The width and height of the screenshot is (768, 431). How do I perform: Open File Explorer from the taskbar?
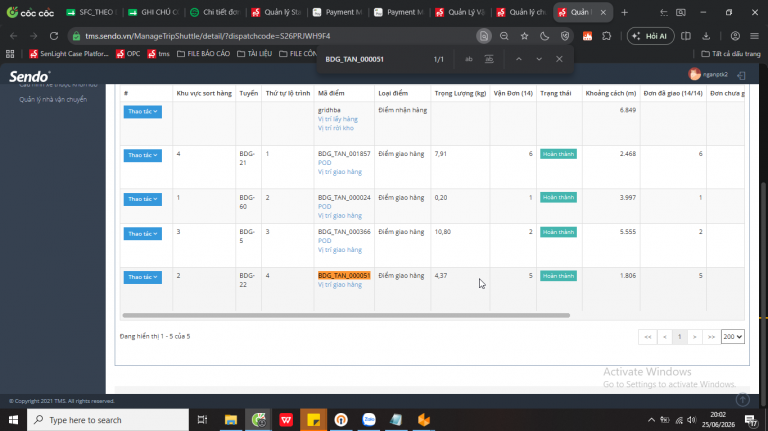point(231,420)
